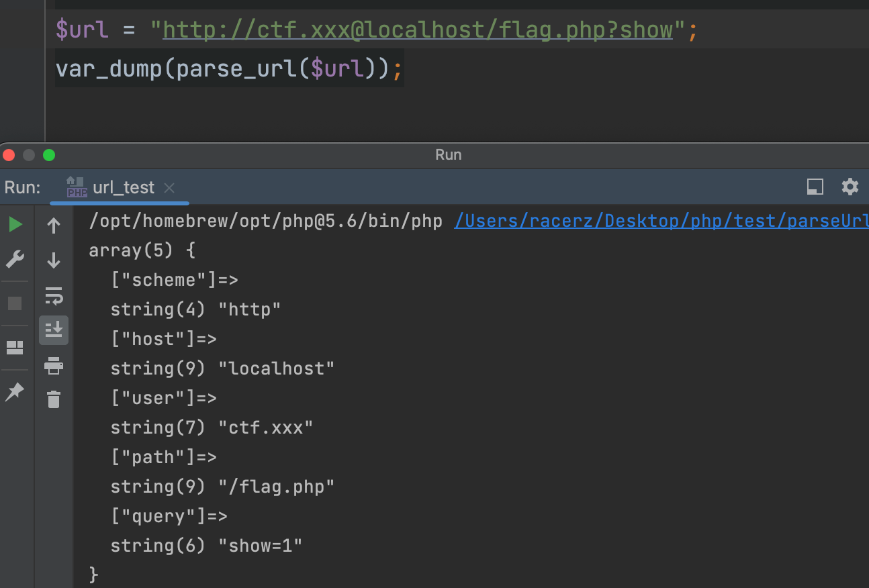
Task: Click the ["host"]=> output line
Action: coord(164,339)
